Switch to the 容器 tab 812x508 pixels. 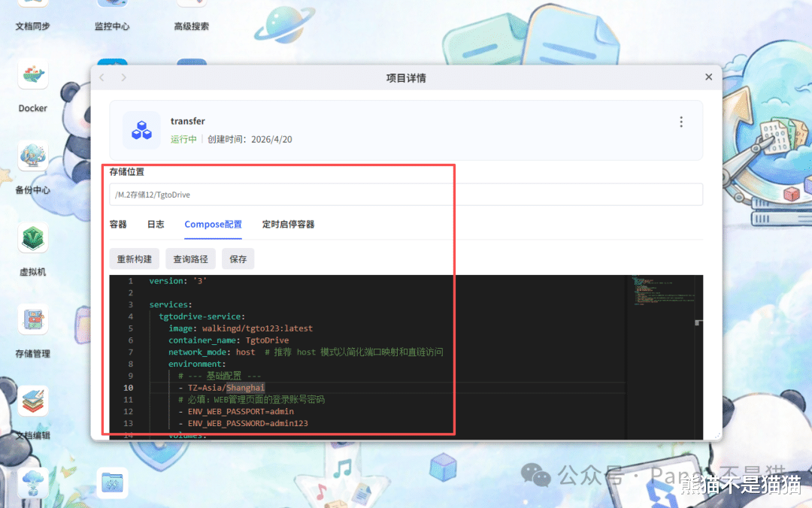[118, 224]
